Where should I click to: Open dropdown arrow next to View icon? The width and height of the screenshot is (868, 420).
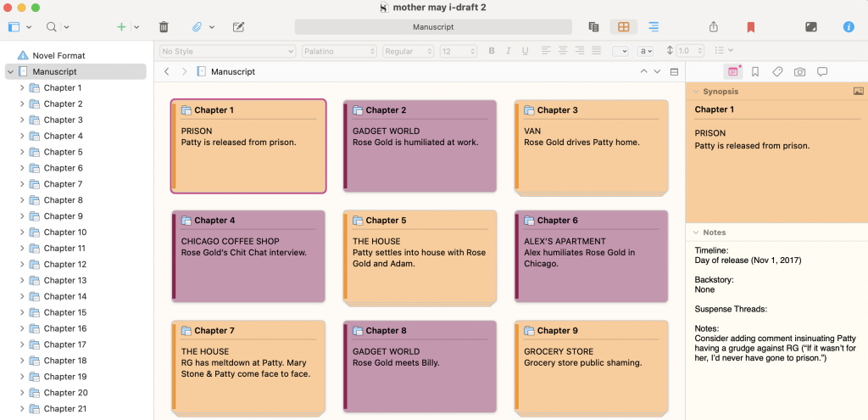click(x=29, y=26)
